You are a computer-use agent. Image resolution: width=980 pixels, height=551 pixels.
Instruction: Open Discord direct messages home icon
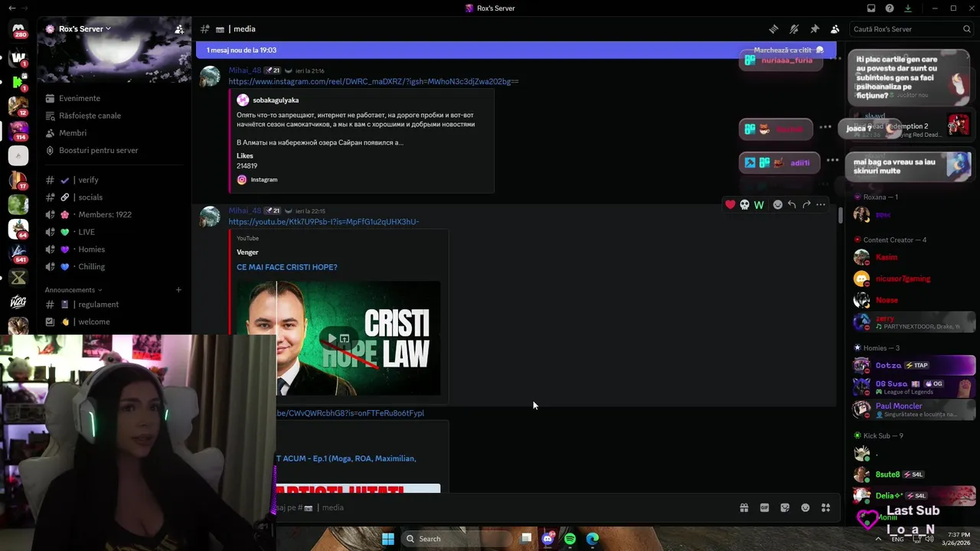click(18, 30)
